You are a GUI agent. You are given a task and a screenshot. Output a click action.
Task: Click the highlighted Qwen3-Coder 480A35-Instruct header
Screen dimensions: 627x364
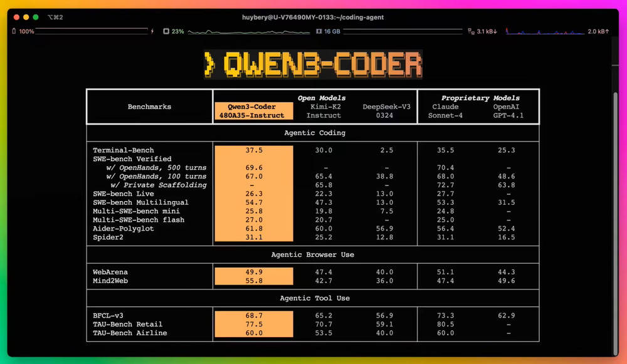pyautogui.click(x=253, y=111)
